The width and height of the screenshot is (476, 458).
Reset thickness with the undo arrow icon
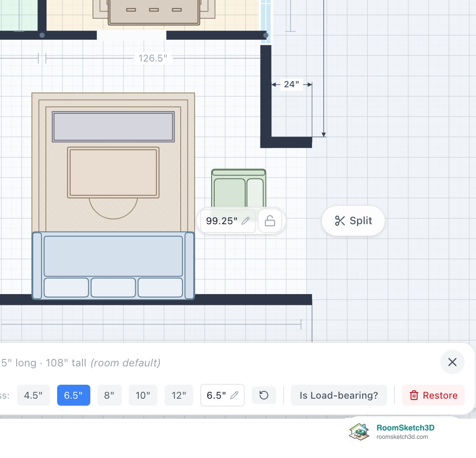click(264, 395)
